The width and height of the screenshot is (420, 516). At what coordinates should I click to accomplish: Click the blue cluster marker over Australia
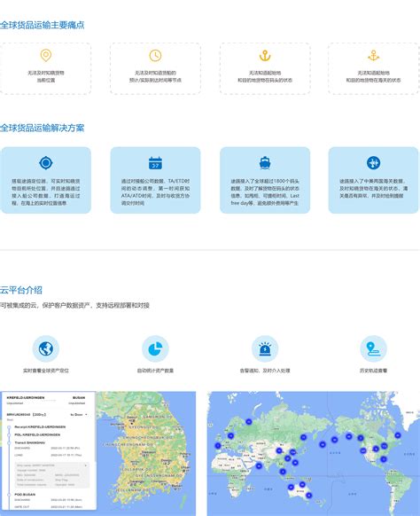302,484
